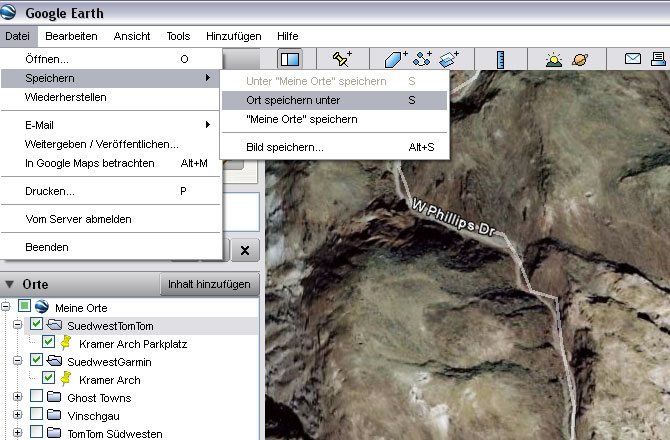Add a placemark with the pushpin icon
This screenshot has height=440, width=670.
pyautogui.click(x=342, y=59)
